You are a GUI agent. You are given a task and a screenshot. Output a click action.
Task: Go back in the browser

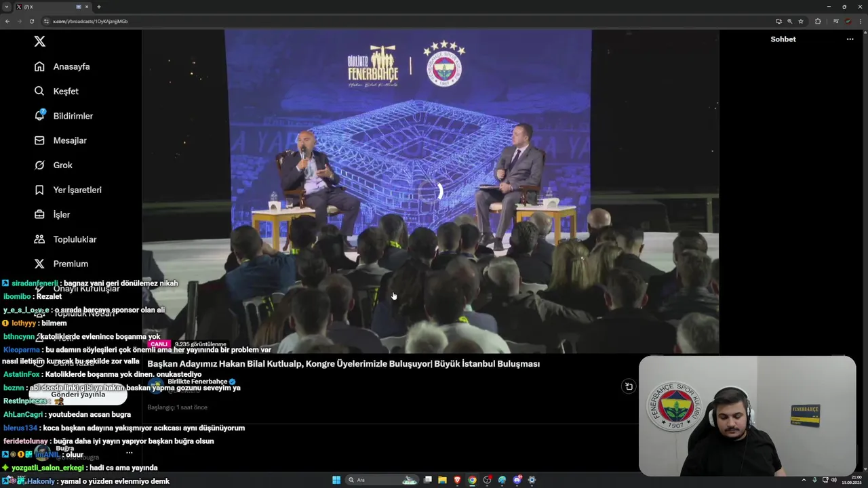click(x=7, y=21)
